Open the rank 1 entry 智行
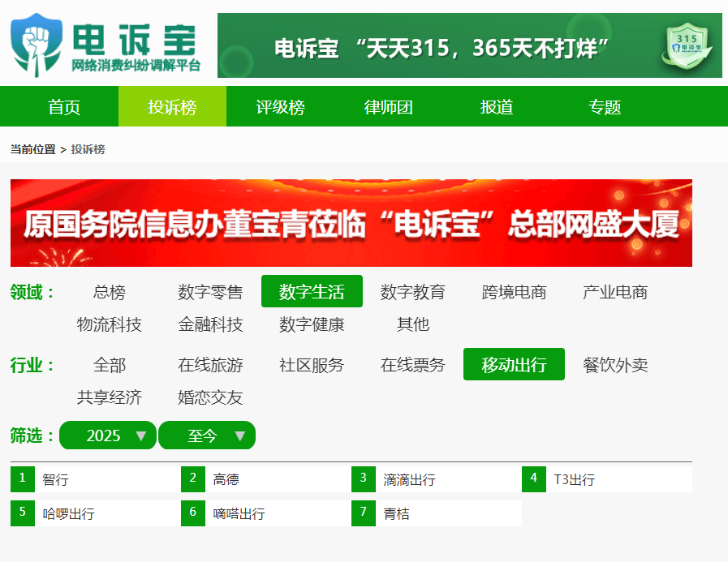This screenshot has height=562, width=728. click(56, 479)
